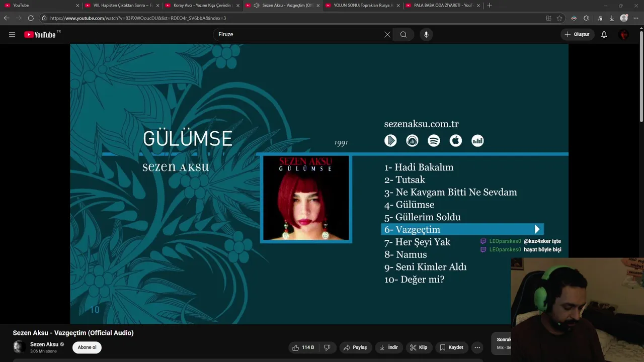The height and width of the screenshot is (362, 644).
Task: Reload the page with refresh icon
Action: click(x=31, y=18)
